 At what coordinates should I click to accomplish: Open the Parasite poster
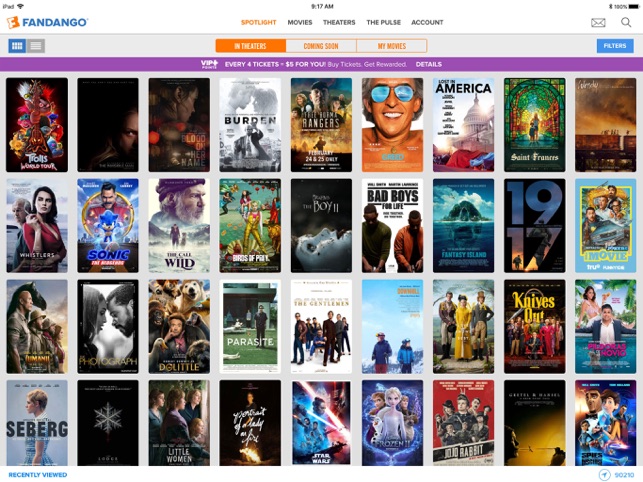click(x=250, y=327)
